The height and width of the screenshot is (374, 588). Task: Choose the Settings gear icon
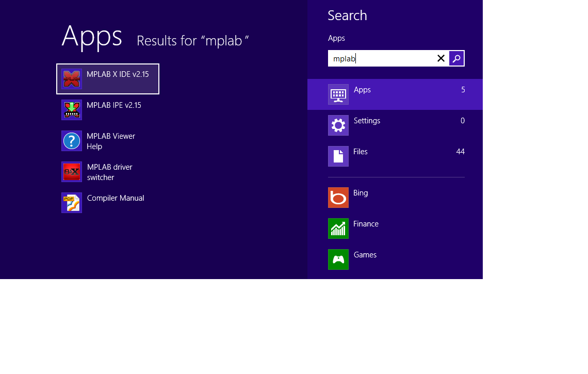point(338,125)
